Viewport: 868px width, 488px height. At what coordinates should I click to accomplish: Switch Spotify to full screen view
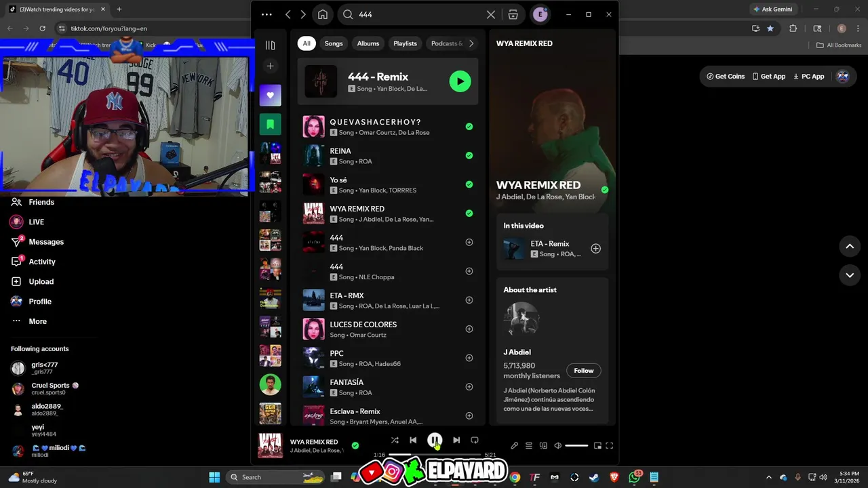point(609,445)
